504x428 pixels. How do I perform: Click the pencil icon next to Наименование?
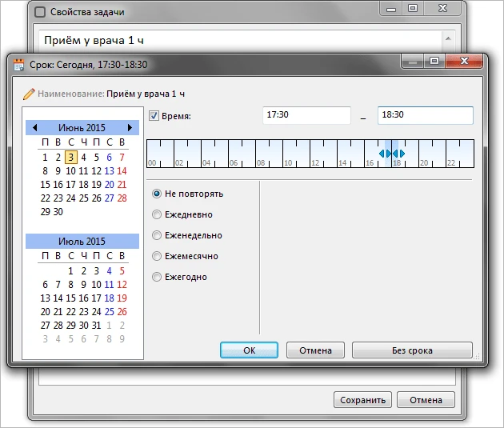[30, 94]
